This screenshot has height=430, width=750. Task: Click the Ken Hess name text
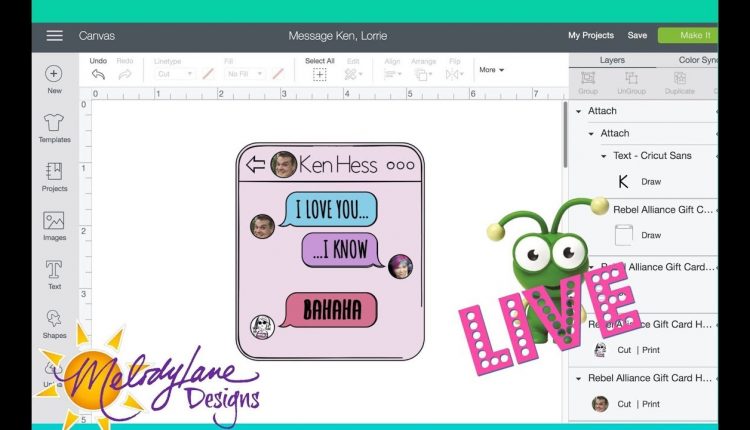tap(338, 165)
